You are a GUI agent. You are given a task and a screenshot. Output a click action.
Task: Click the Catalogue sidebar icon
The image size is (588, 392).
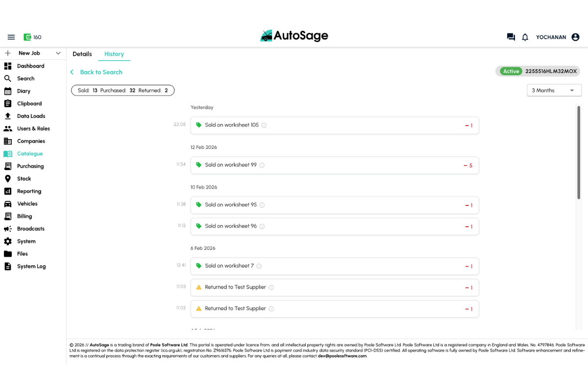(x=7, y=153)
